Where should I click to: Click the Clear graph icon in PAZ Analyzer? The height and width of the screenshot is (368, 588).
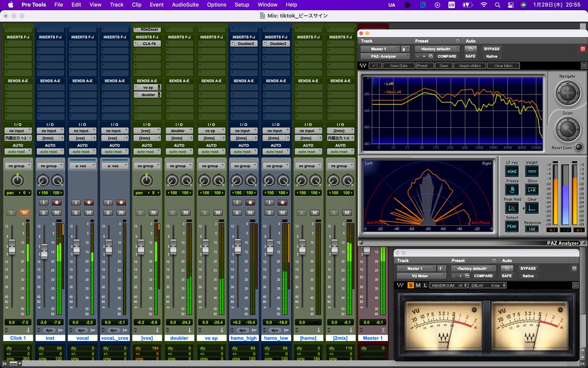click(532, 208)
